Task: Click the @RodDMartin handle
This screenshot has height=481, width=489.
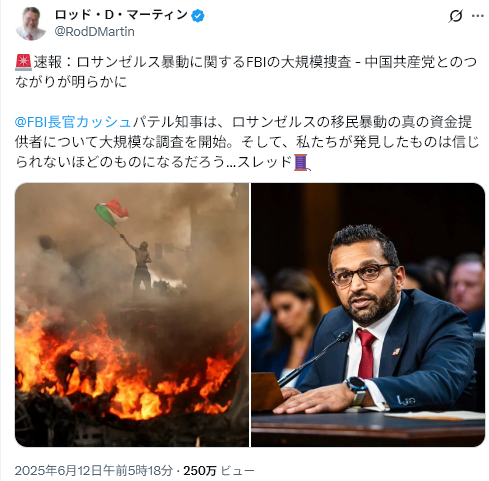Action: coord(95,32)
